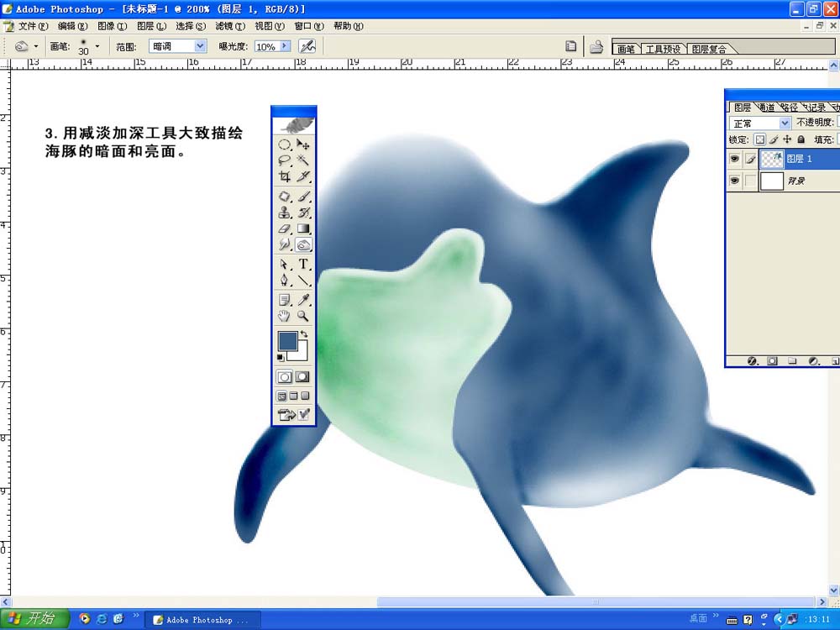840x630 pixels.
Task: Open the 曝光度 exposure slider arrow
Action: (286, 46)
